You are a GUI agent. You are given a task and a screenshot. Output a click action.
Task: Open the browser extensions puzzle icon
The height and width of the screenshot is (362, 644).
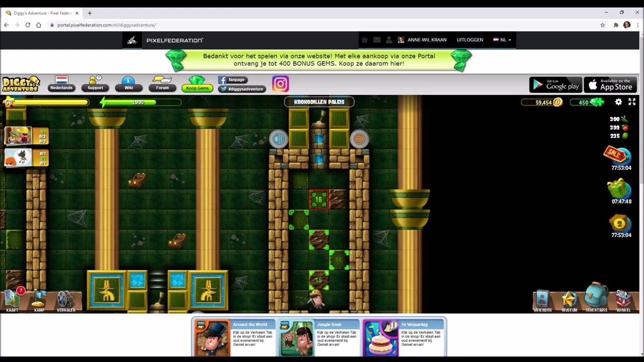tap(616, 25)
